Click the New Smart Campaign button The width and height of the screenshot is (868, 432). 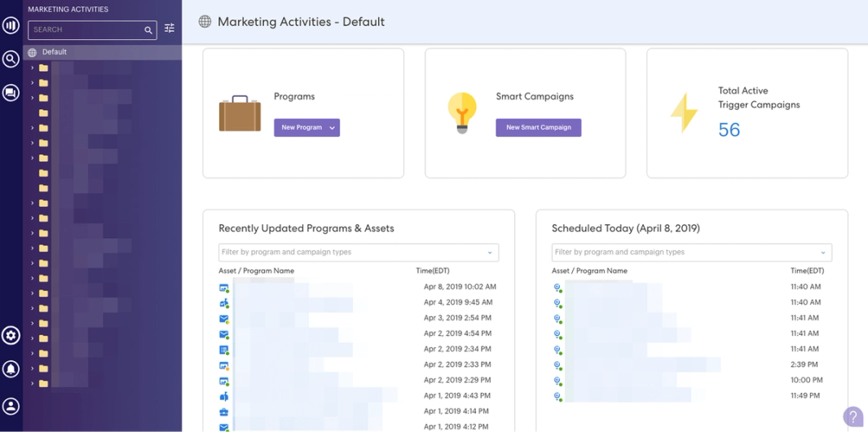[x=539, y=127]
